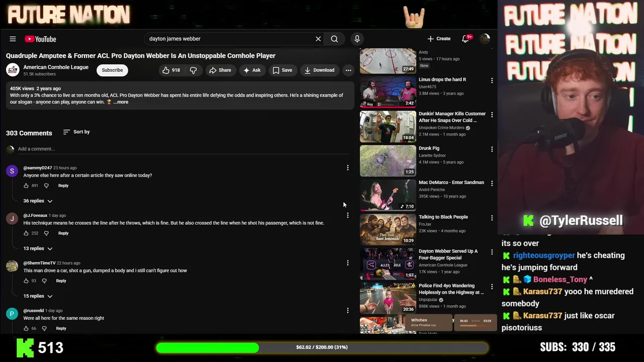Image resolution: width=644 pixels, height=362 pixels.
Task: Open Dunkin' Manager Kills Customer video thumbnail
Action: [388, 126]
